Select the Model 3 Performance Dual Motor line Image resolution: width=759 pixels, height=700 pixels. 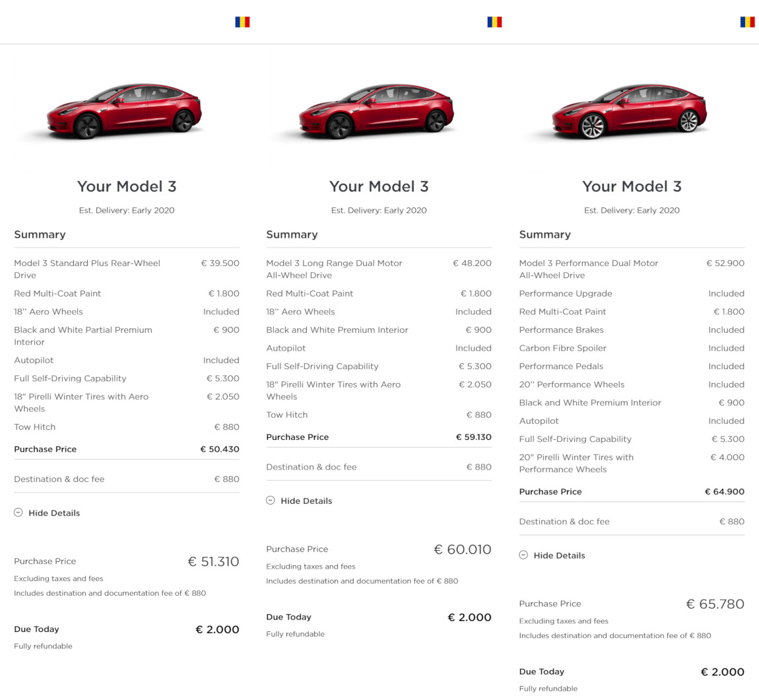(632, 269)
